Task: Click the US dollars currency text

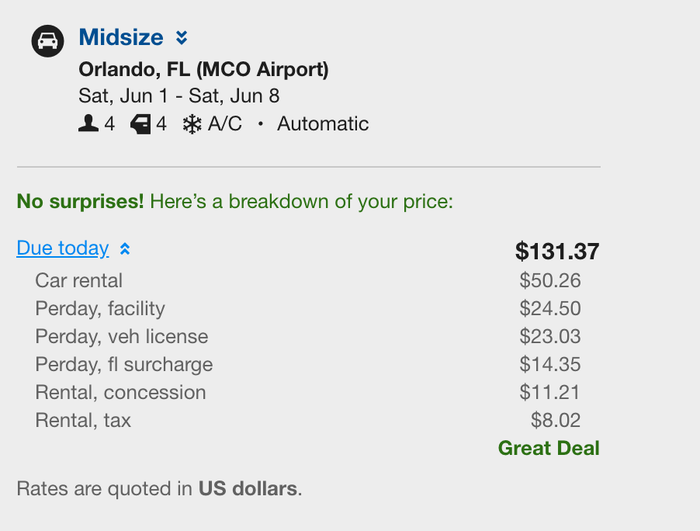Action: 248,489
